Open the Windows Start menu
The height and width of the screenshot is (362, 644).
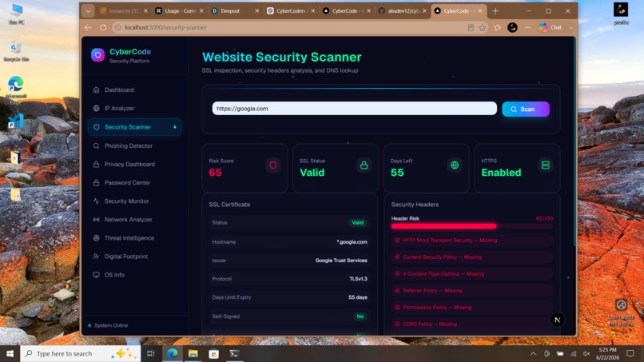click(10, 353)
